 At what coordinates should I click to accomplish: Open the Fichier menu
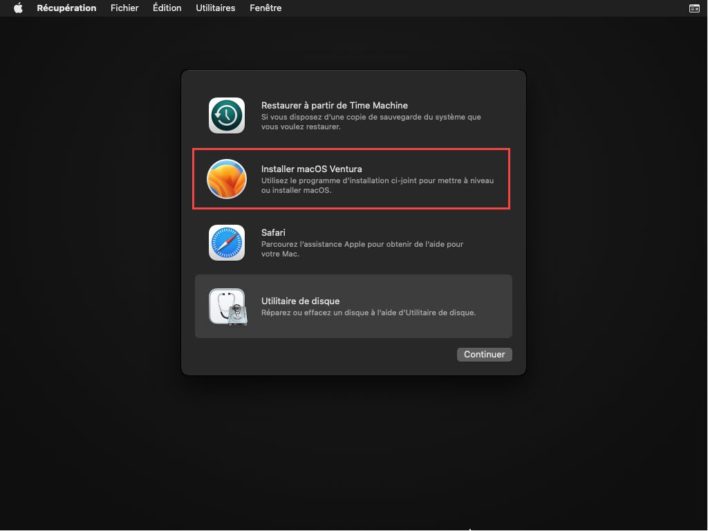(x=125, y=8)
